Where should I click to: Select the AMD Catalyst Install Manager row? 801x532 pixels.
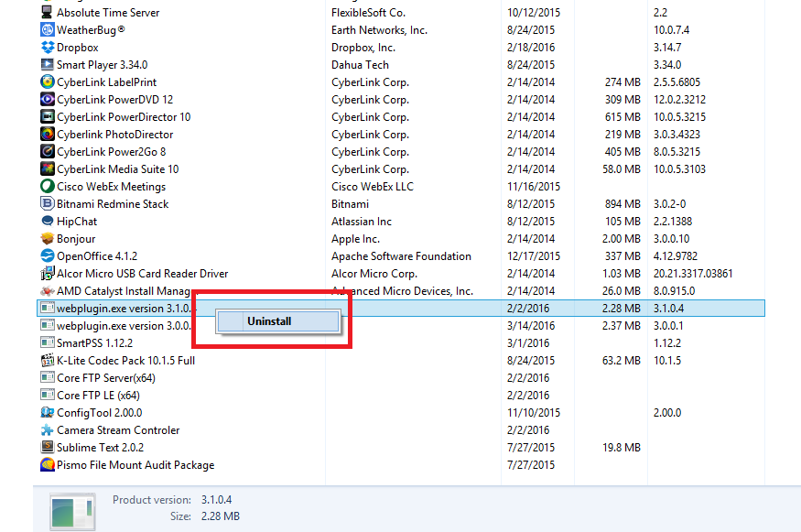pos(401,291)
